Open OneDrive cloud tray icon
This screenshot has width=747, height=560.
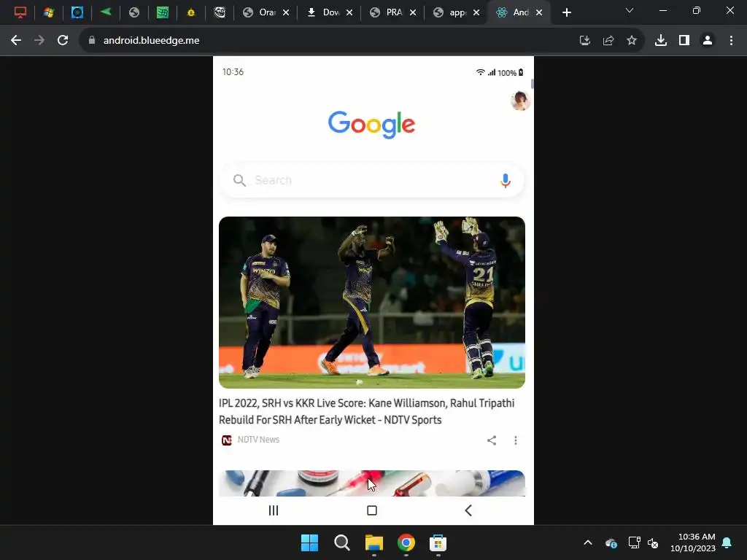[x=611, y=542]
